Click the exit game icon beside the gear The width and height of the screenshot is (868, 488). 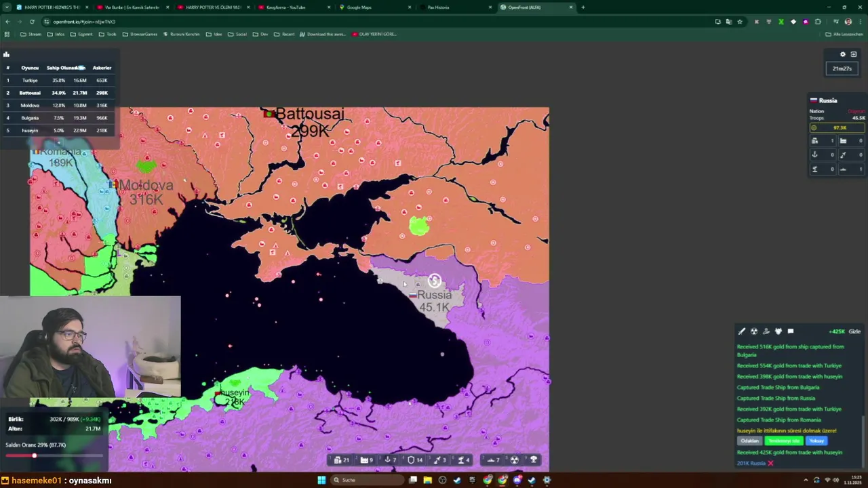854,54
